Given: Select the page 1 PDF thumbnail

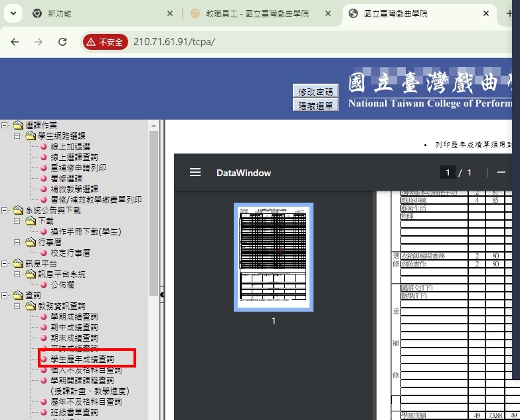Looking at the screenshot, I should [273, 257].
